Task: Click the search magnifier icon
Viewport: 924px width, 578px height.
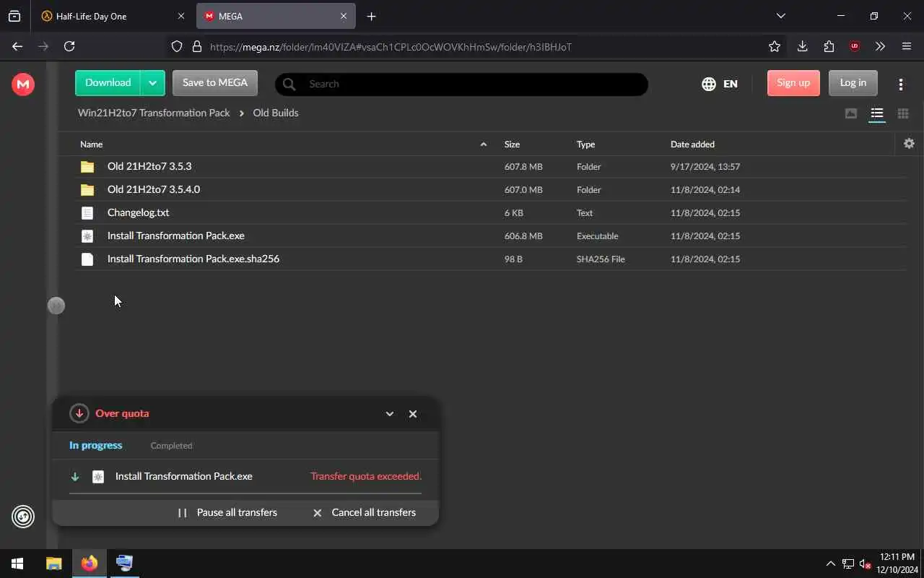Action: (x=289, y=84)
